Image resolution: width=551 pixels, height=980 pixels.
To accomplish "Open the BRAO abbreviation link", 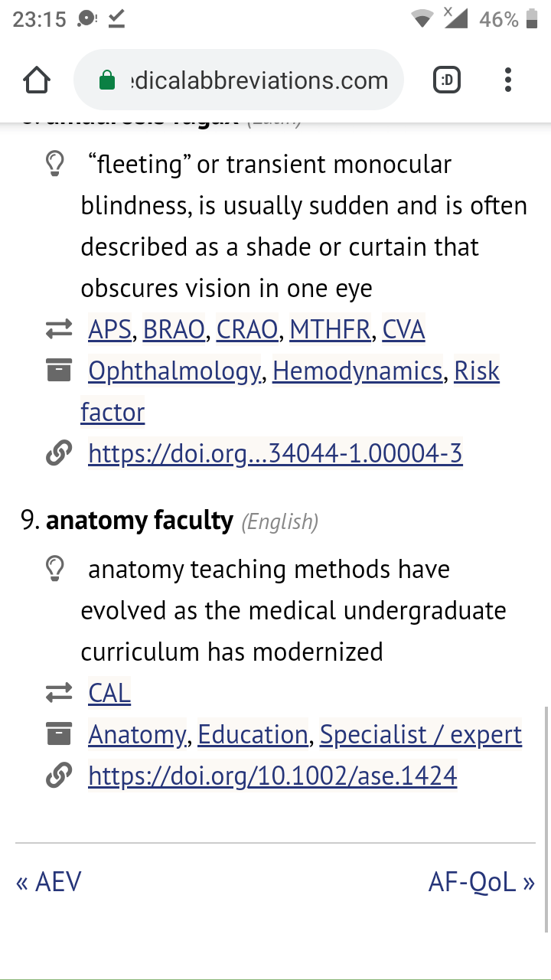I will (174, 329).
